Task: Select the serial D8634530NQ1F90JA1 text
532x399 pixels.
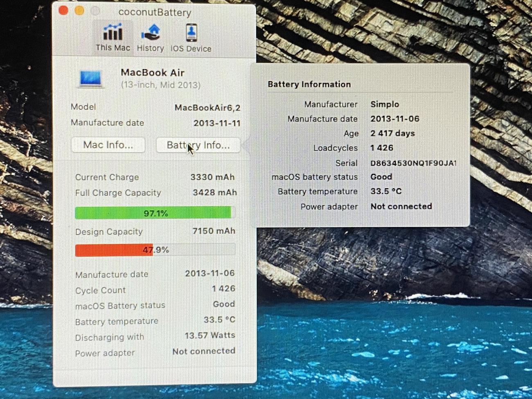Action: [413, 163]
